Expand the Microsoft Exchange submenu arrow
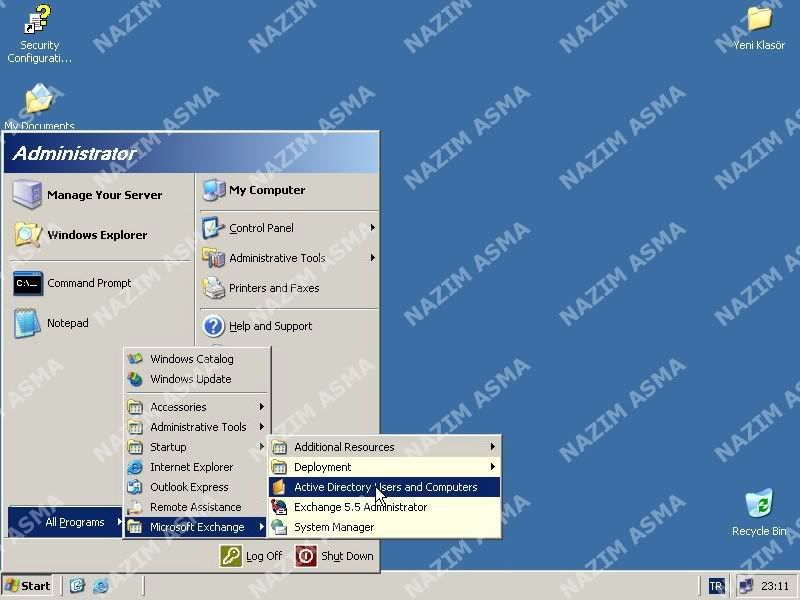Screen dimensions: 800x600 tap(261, 527)
